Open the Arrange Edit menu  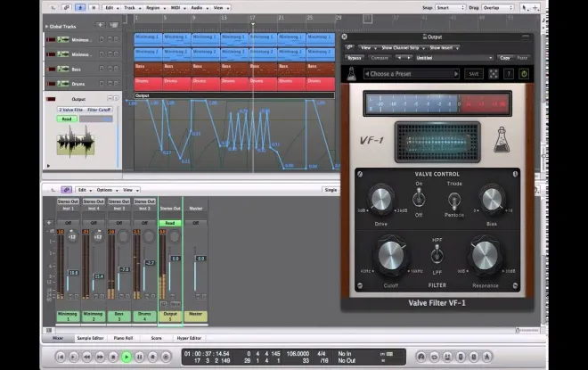coord(111,7)
